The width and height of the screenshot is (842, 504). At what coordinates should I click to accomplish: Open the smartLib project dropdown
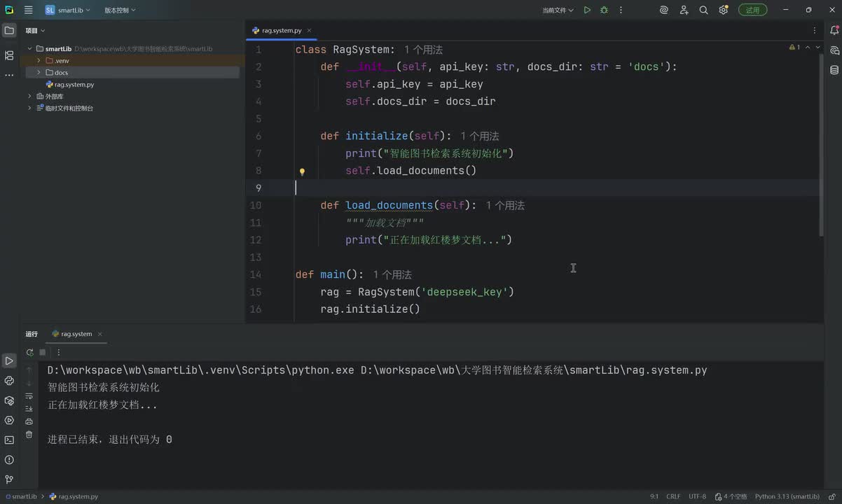tap(68, 10)
